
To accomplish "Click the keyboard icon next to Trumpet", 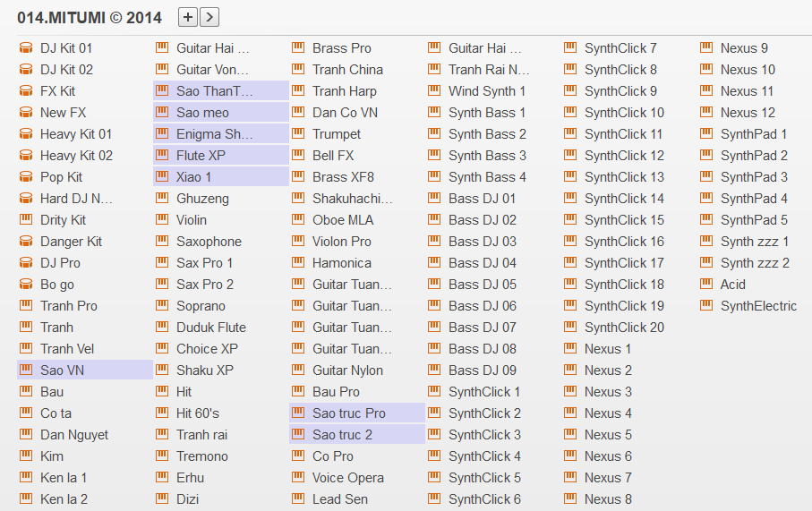I will click(298, 134).
